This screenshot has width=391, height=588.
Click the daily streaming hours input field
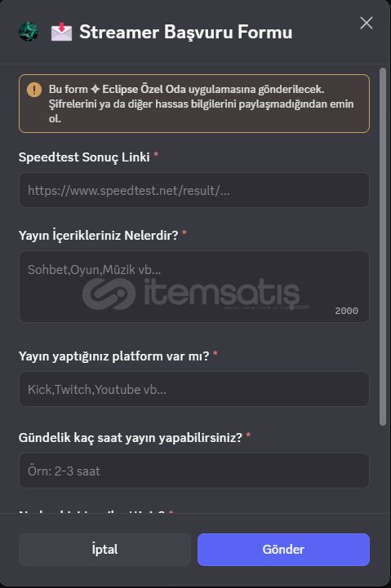click(x=194, y=471)
